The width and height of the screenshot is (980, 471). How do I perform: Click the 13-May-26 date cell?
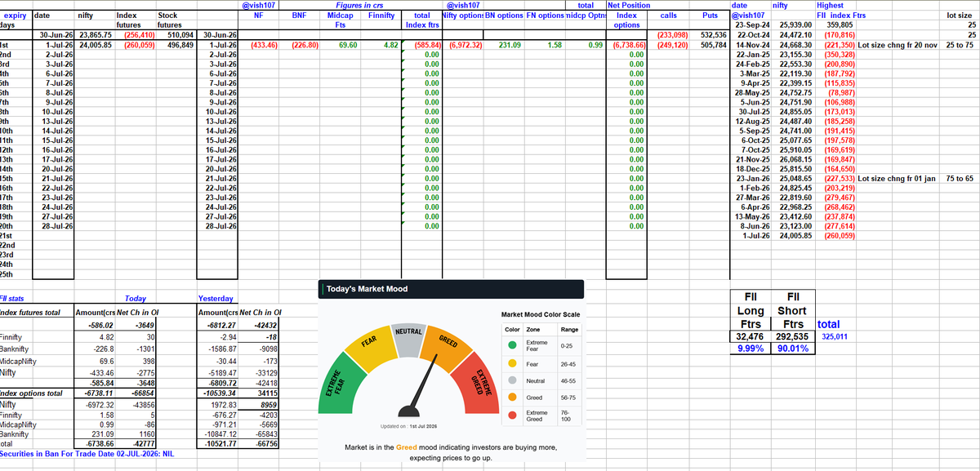coord(751,216)
